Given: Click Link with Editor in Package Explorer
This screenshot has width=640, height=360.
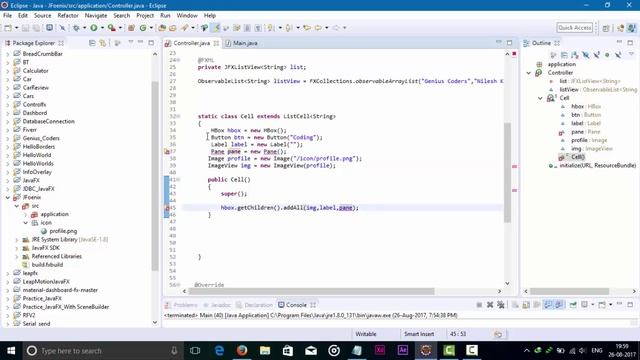Looking at the screenshot, I should pos(103,43).
